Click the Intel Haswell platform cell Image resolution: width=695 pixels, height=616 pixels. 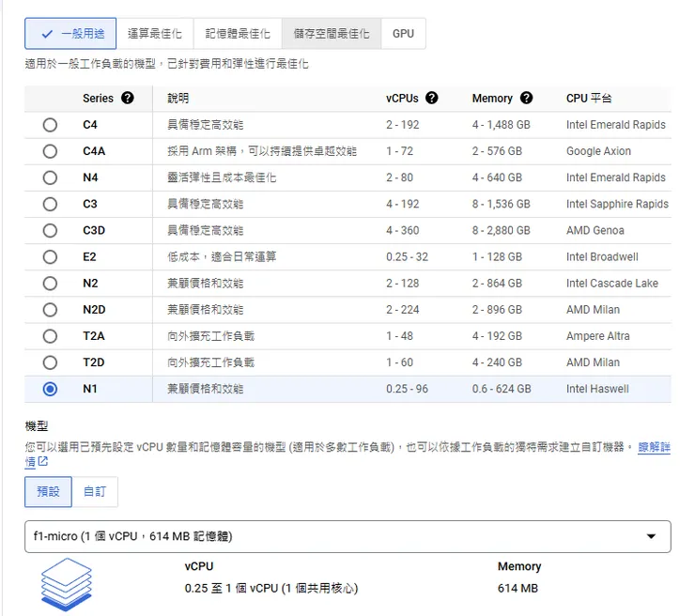pos(597,389)
